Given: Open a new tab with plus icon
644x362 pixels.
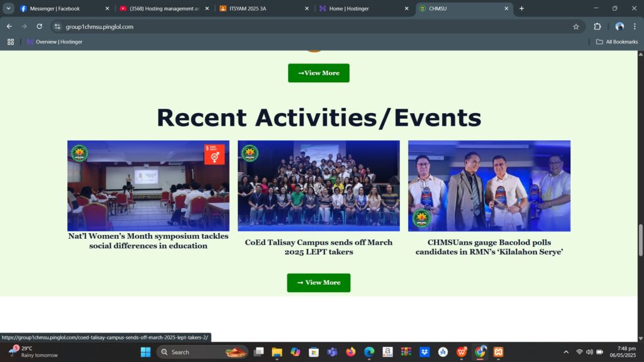Looking at the screenshot, I should click(521, 8).
